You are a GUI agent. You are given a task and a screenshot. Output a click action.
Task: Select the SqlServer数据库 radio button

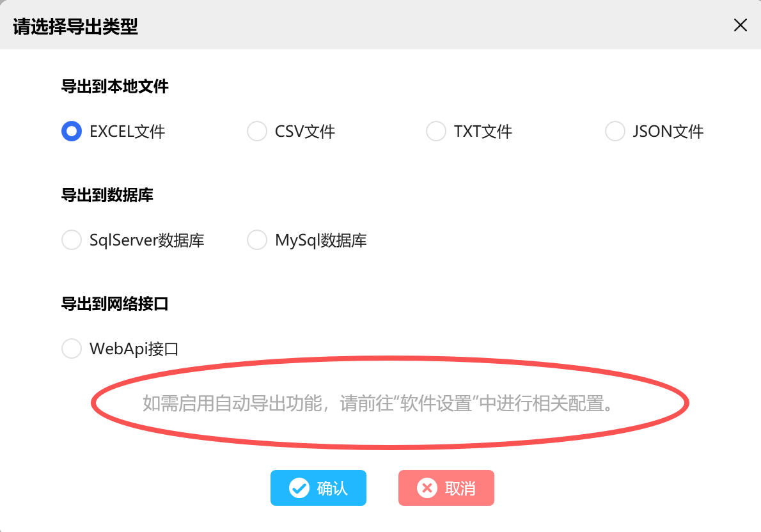tap(72, 240)
